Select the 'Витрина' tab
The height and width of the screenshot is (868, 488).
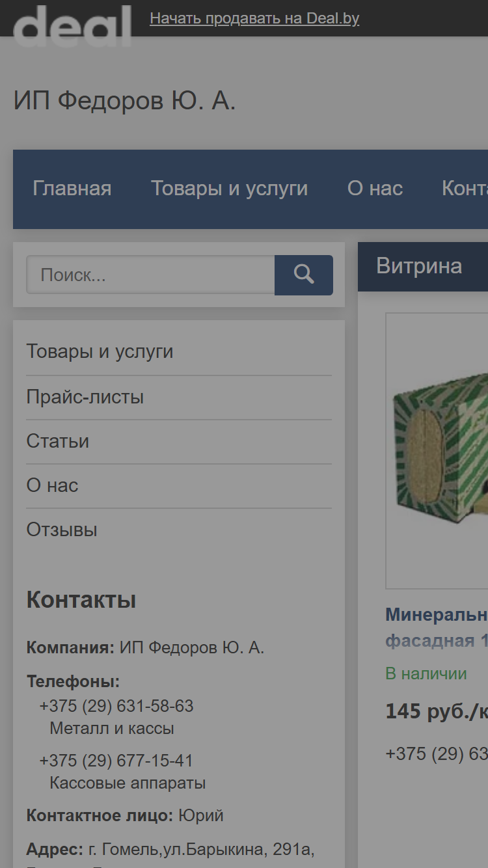coord(419,266)
